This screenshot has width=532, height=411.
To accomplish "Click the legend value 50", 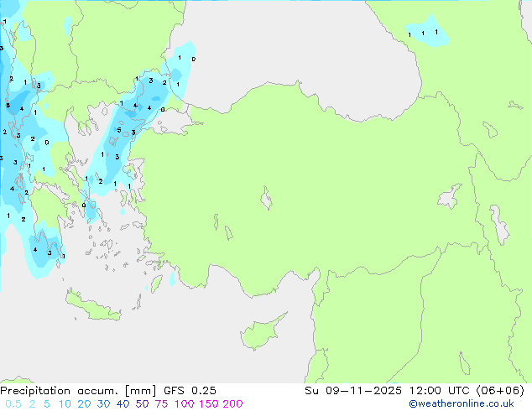I will [142, 404].
